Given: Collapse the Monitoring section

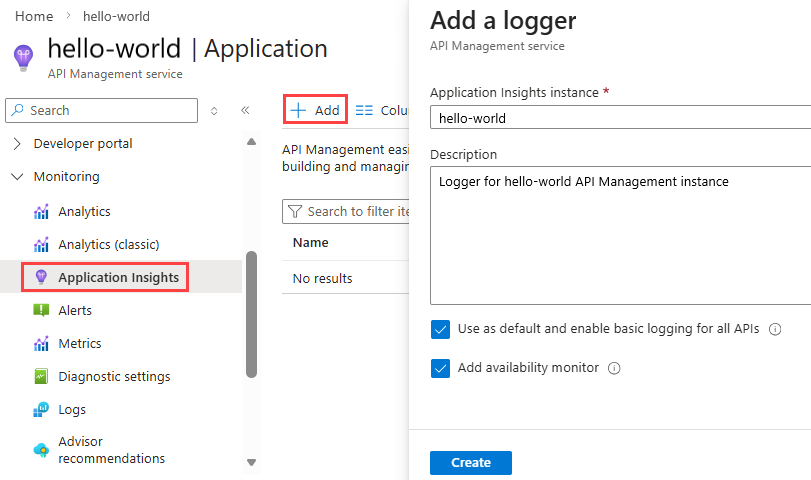Looking at the screenshot, I should tap(17, 177).
